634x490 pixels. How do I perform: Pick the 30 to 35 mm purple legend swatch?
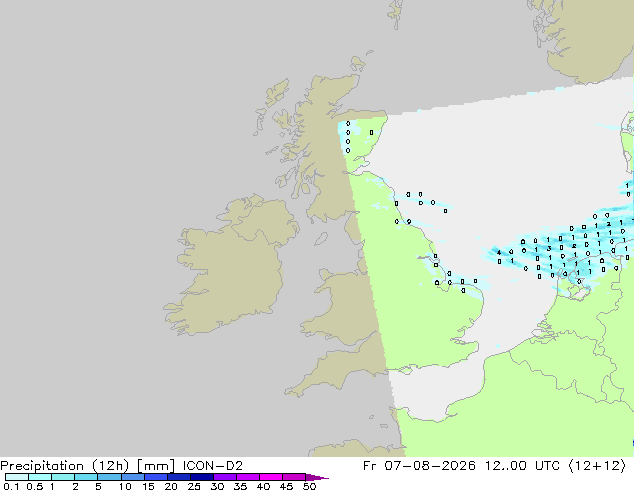[x=225, y=477]
